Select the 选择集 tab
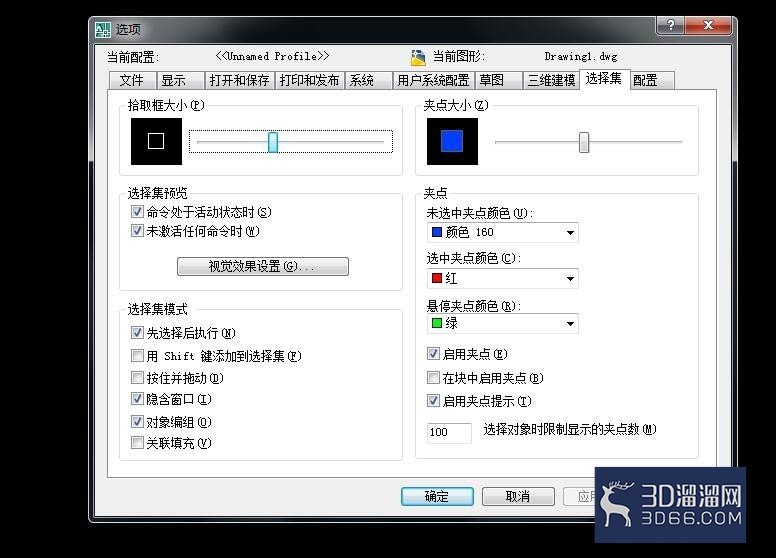 (x=604, y=79)
